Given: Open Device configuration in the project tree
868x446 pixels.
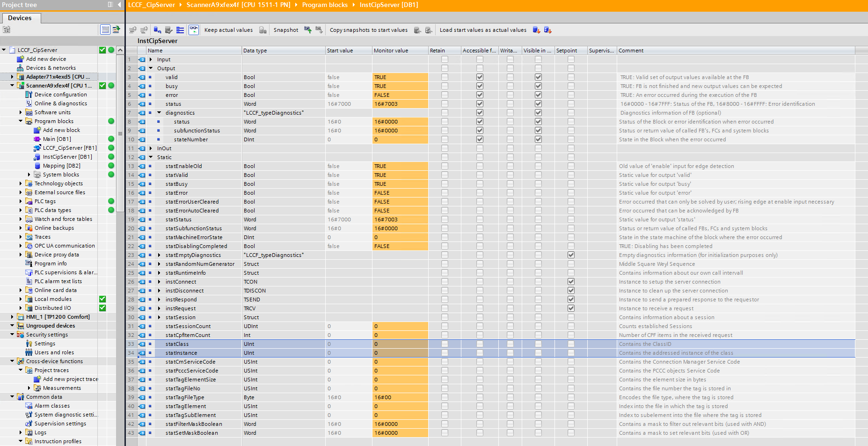Looking at the screenshot, I should coord(60,95).
